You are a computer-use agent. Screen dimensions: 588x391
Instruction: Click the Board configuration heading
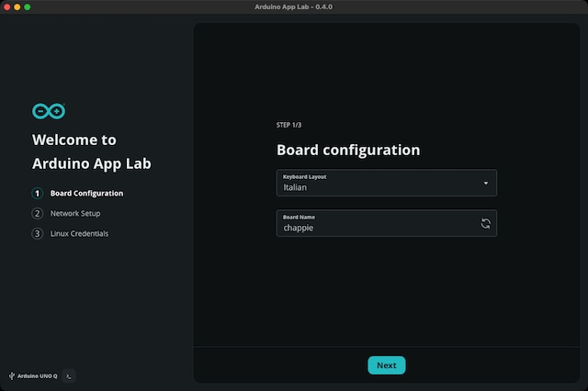click(x=348, y=150)
